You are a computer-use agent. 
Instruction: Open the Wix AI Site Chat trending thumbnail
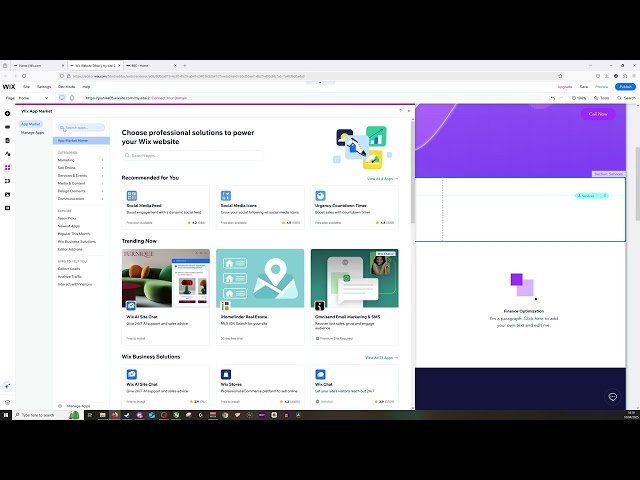point(166,278)
